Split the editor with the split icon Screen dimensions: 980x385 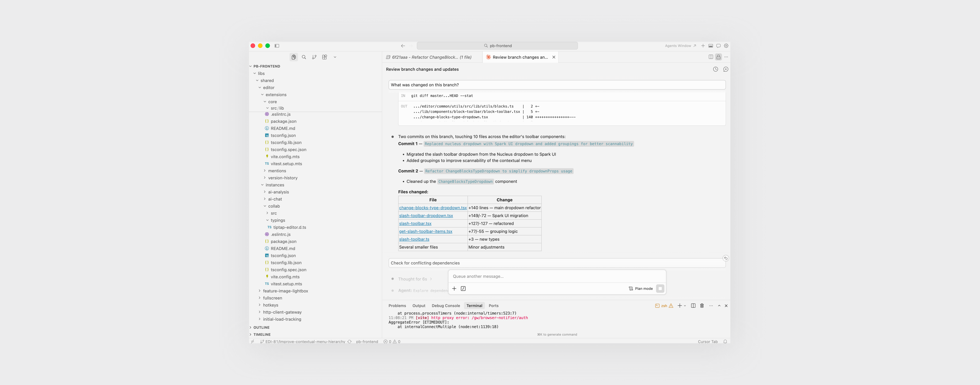tap(711, 57)
